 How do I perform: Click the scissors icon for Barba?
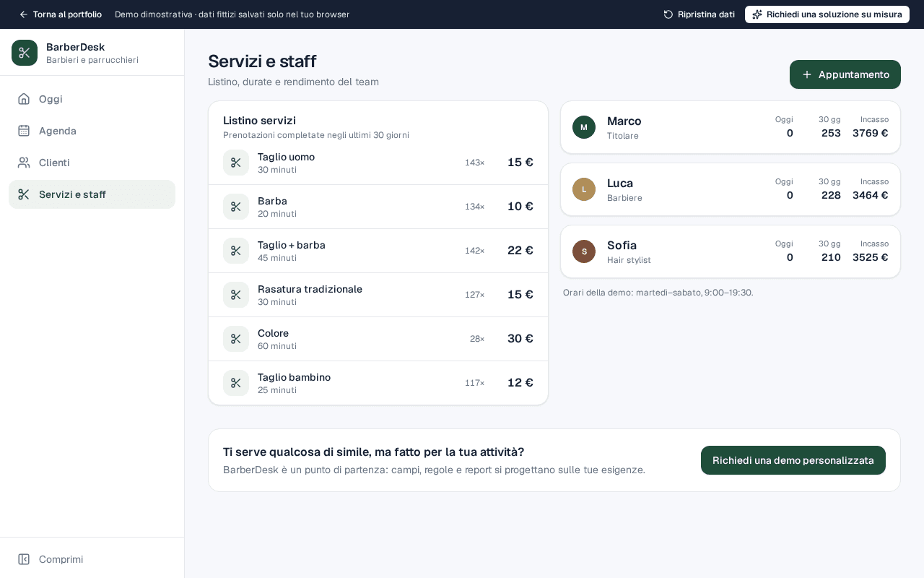(x=236, y=207)
